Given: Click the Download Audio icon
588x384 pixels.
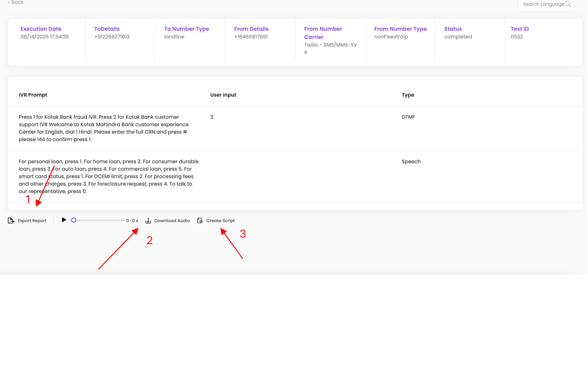Looking at the screenshot, I should coord(148,221).
